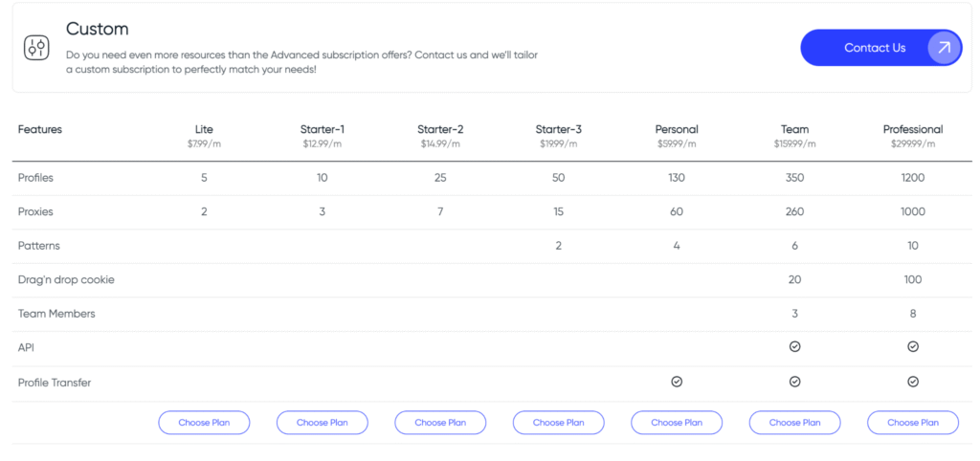
Task: Click the Drag'n drop cookie row label
Action: tap(66, 279)
